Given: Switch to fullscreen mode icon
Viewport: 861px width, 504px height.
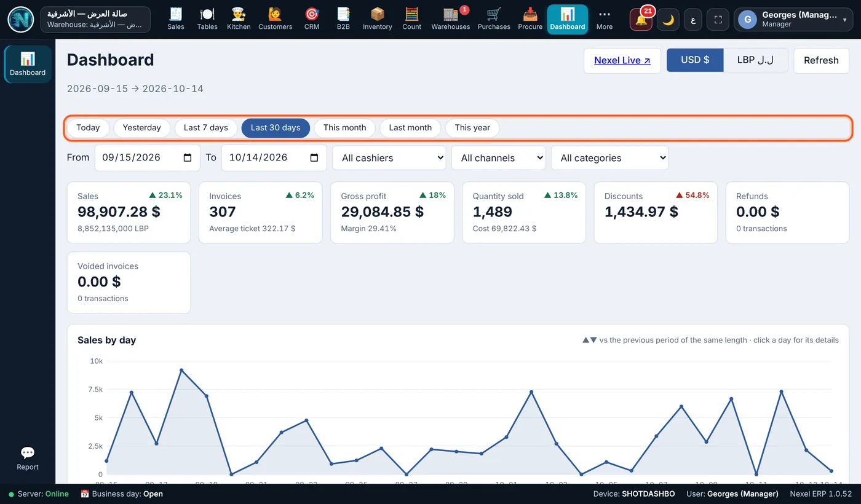Looking at the screenshot, I should point(718,20).
